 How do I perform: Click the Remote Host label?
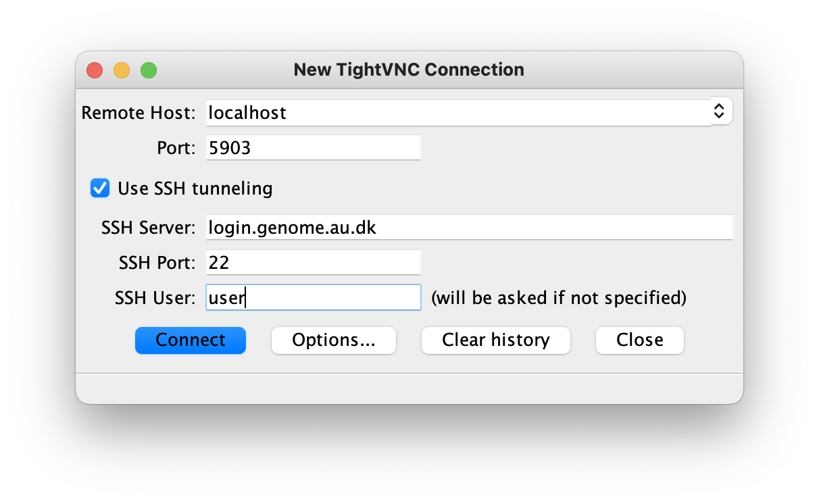tap(139, 113)
